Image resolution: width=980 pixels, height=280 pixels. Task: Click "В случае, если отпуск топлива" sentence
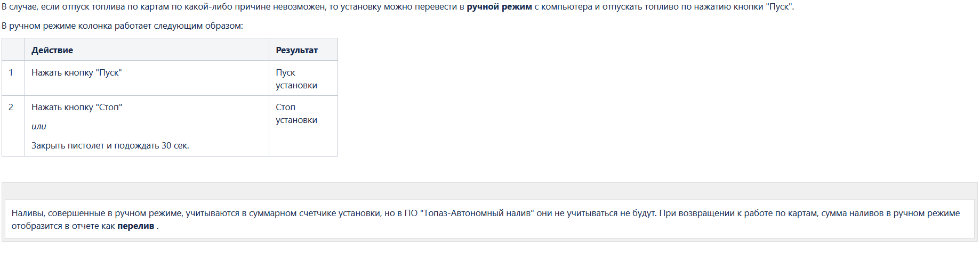coord(398,7)
